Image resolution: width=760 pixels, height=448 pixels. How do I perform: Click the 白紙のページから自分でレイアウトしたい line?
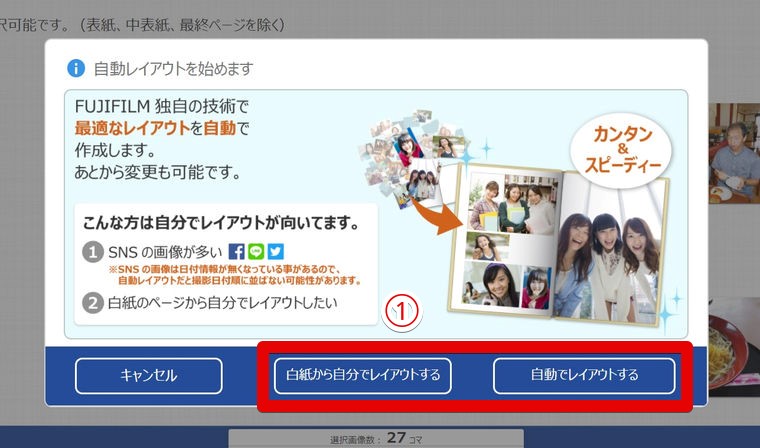pyautogui.click(x=222, y=303)
